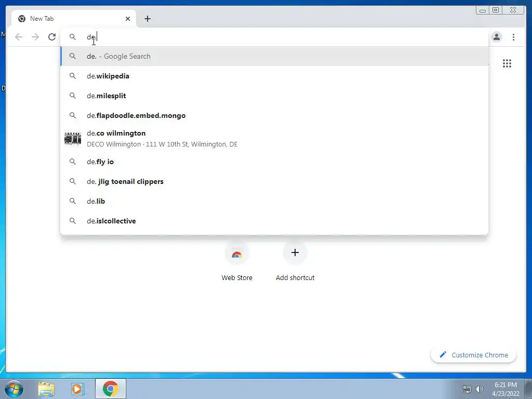The image size is (532, 399).
Task: Click the search icon beside de.wikipedia
Action: click(73, 76)
